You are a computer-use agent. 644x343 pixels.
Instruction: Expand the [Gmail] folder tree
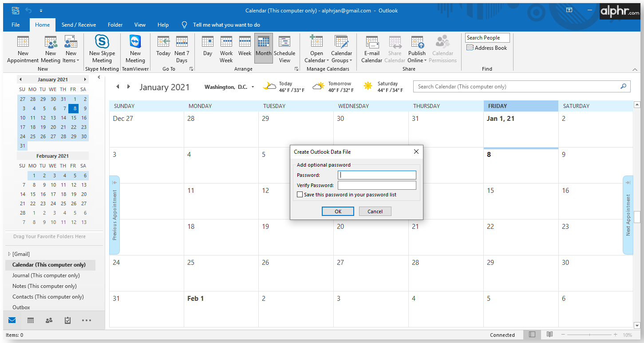click(x=9, y=254)
